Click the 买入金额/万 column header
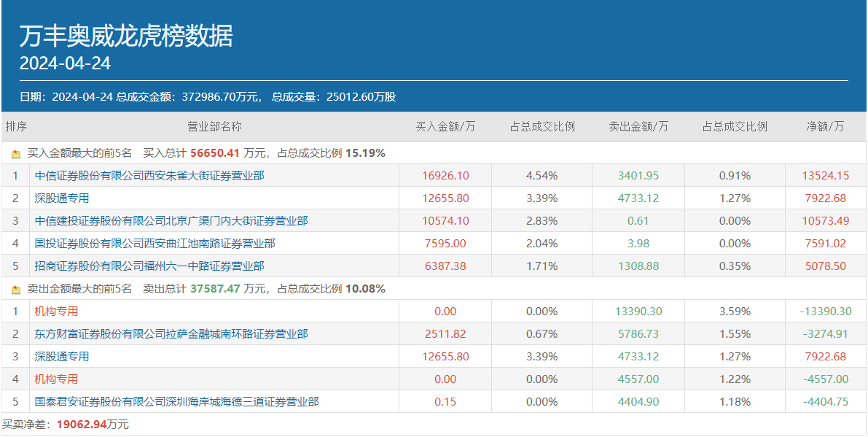Screen dimensions: 868x437 pos(445,126)
